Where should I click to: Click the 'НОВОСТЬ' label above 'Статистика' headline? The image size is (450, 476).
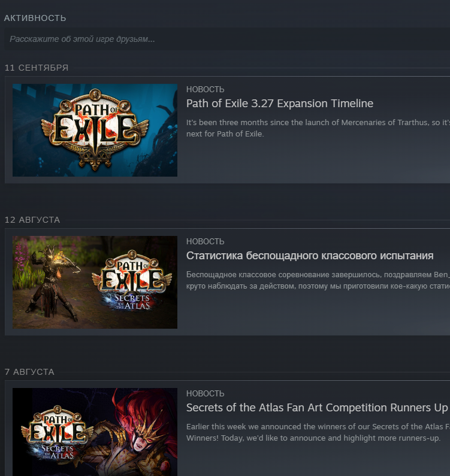[205, 242]
